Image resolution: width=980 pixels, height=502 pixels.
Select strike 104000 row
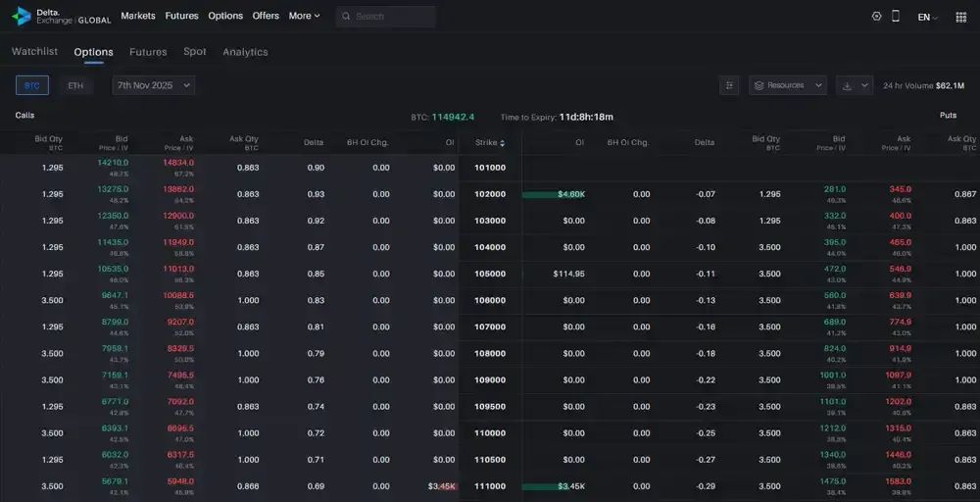point(490,247)
